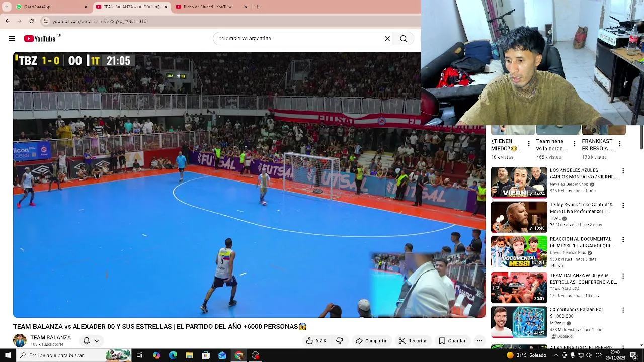Switch to the WhatsApp tab

pyautogui.click(x=52, y=7)
